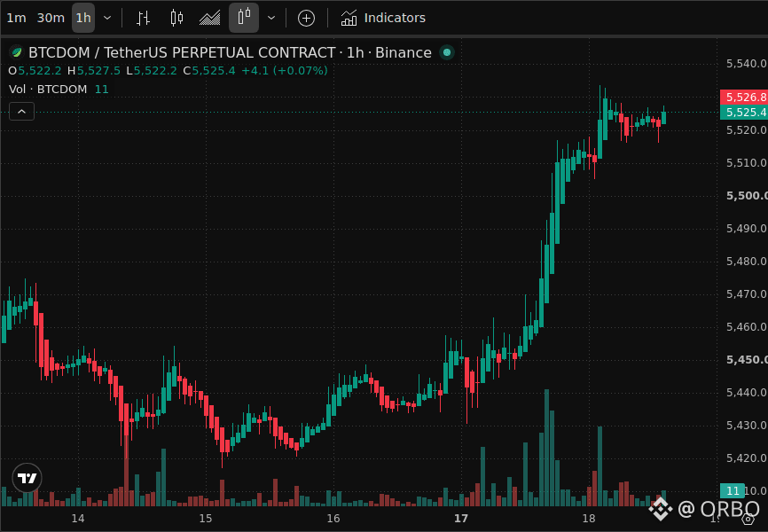Click the symbol leaf logo icon
The height and width of the screenshot is (532, 768).
pos(17,52)
